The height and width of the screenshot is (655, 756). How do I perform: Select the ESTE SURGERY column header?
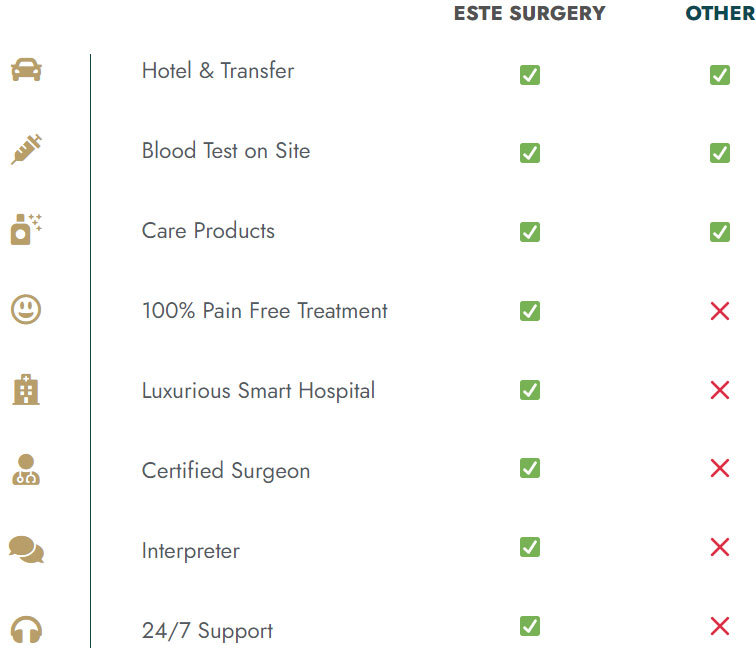click(x=529, y=14)
